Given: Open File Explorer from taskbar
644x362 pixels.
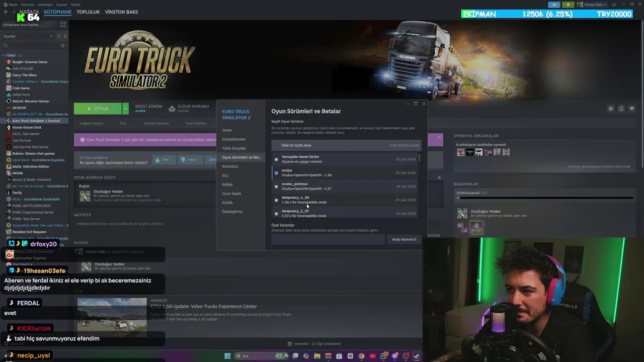Looking at the screenshot, I should pyautogui.click(x=317, y=356).
